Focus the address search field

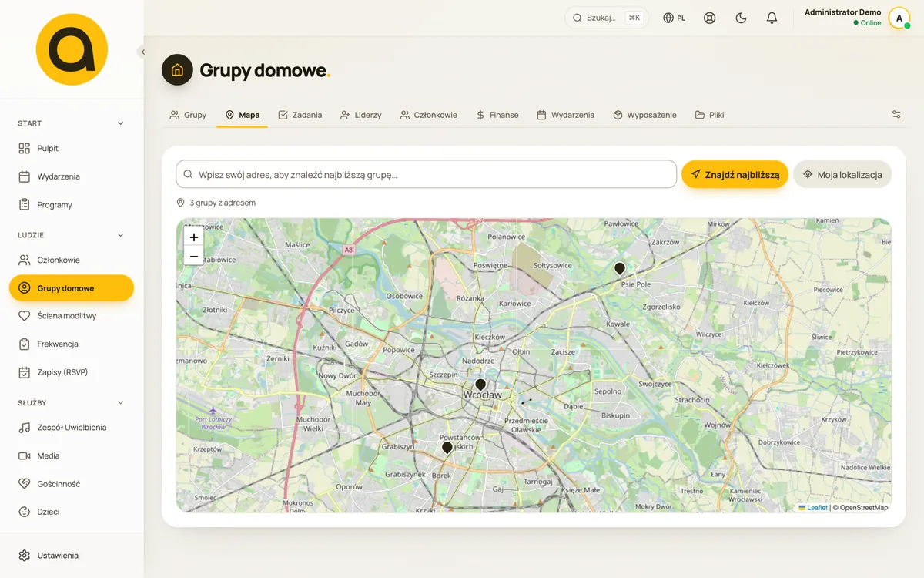pos(427,175)
